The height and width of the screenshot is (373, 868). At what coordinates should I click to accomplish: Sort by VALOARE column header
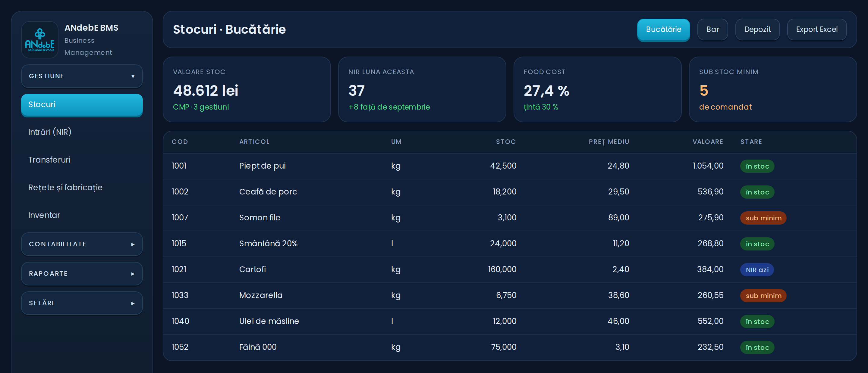708,142
